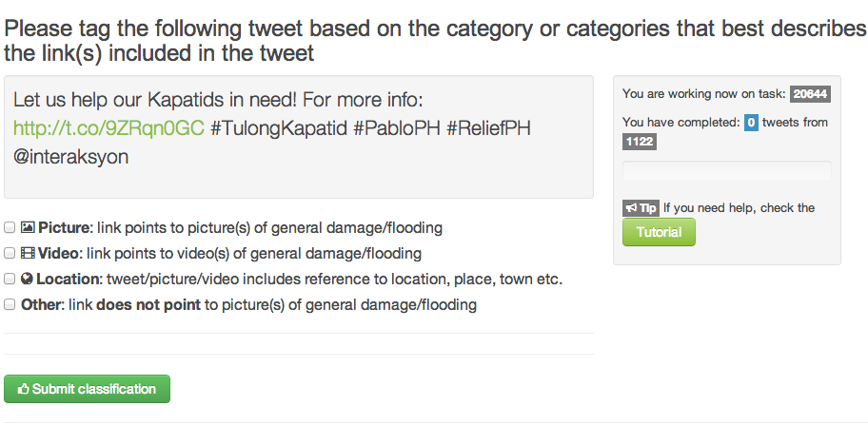Click the globe icon beside Location

pos(28,280)
